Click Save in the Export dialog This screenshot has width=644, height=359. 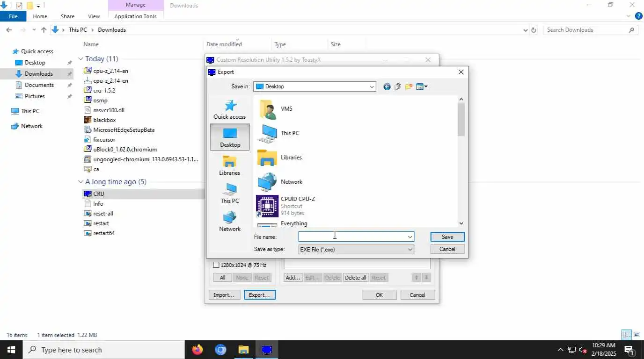point(447,237)
